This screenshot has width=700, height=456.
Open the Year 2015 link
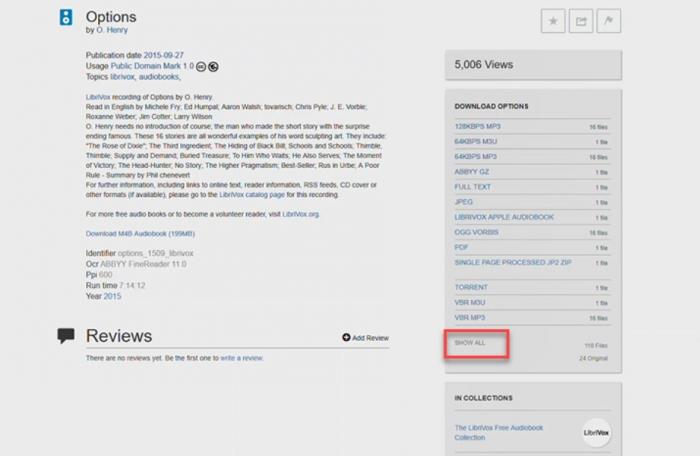coord(112,296)
